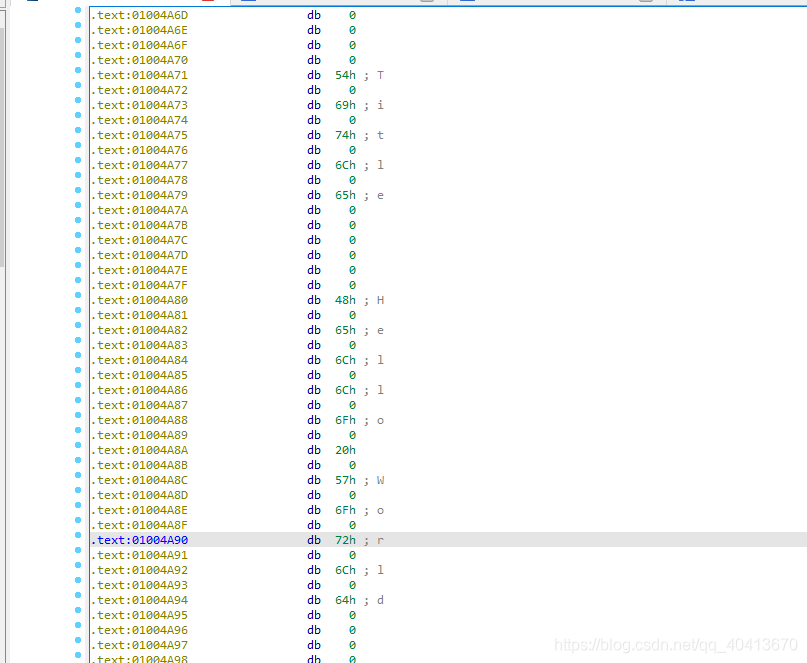Image resolution: width=807 pixels, height=663 pixels.
Task: Click the comment '; W'
Action: point(374,480)
